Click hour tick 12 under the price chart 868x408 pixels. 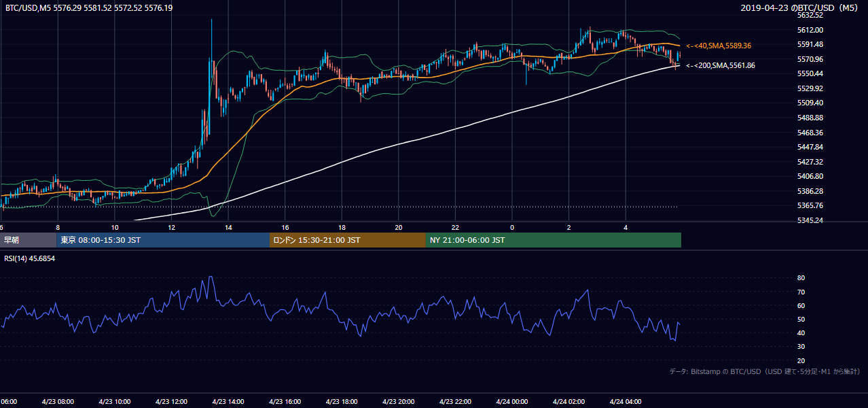pyautogui.click(x=171, y=227)
